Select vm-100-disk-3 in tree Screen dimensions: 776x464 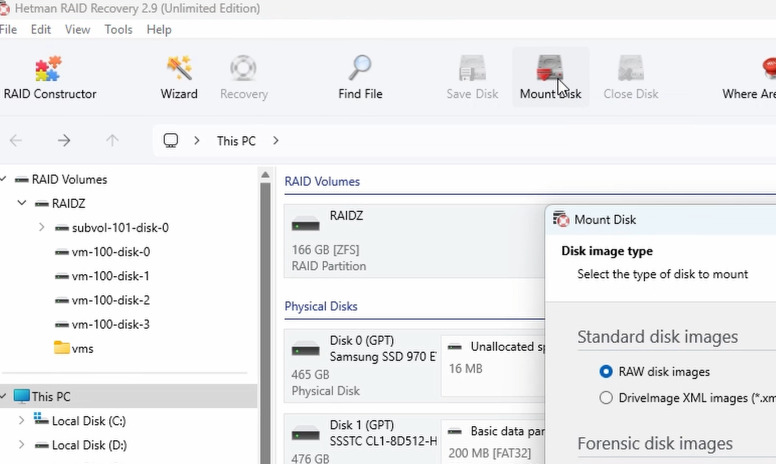(x=111, y=325)
